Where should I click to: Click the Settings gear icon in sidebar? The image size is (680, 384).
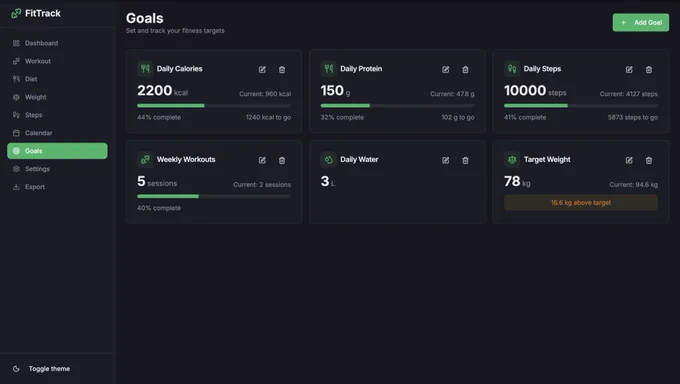(x=16, y=169)
